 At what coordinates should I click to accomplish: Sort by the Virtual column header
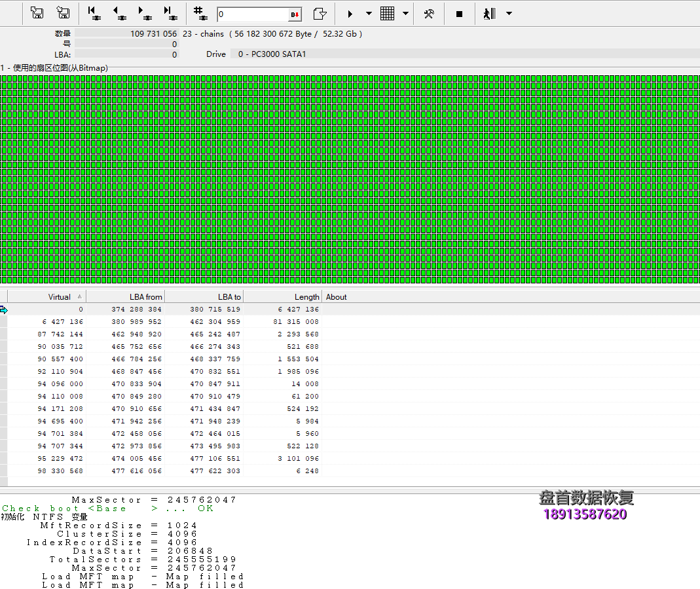(x=59, y=297)
